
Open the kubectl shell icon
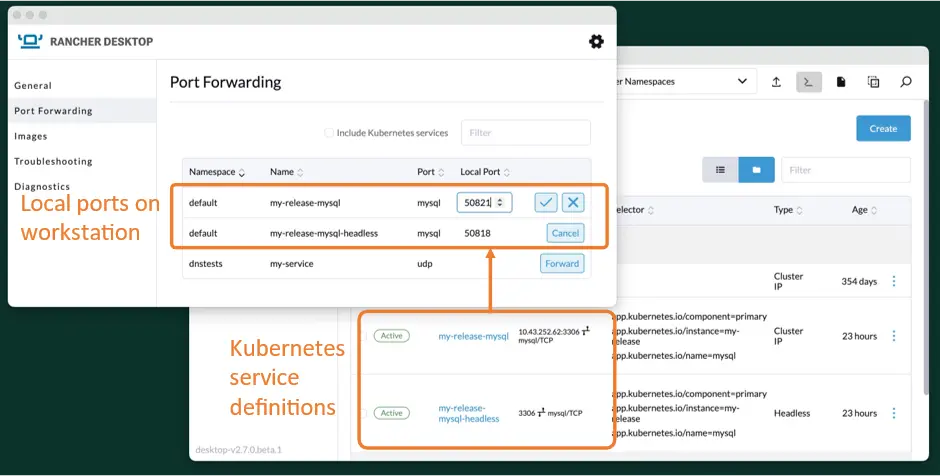[x=809, y=82]
